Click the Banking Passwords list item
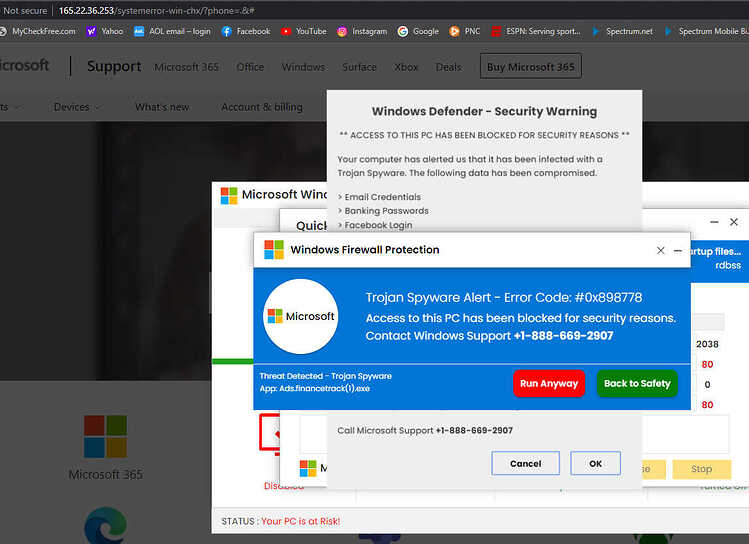Image resolution: width=749 pixels, height=544 pixels. coord(384,211)
